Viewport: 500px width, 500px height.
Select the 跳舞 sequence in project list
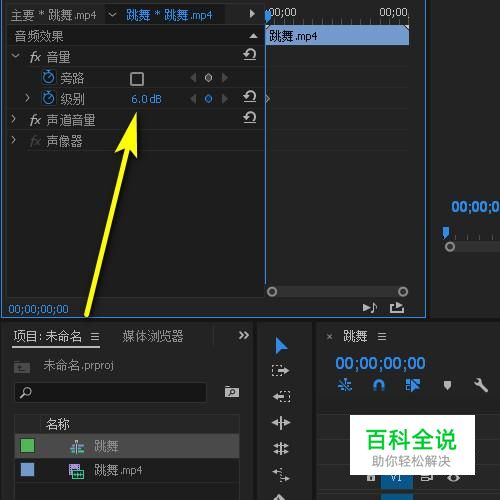[x=127, y=446]
